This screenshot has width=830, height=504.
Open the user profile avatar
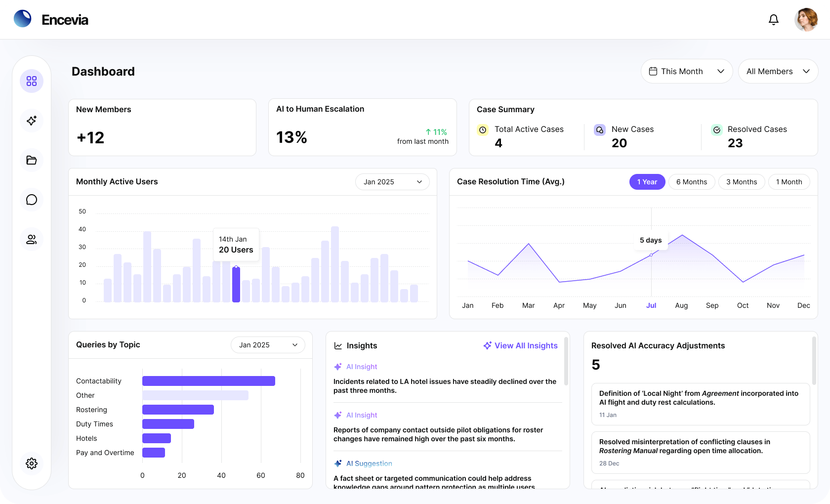tap(806, 20)
